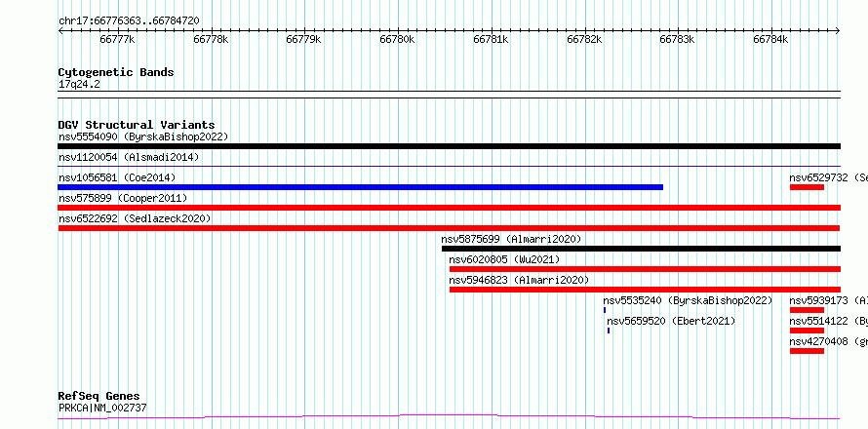The width and height of the screenshot is (868, 429).
Task: Open nsv5659520 (Ebert2021) label
Action: click(671, 321)
